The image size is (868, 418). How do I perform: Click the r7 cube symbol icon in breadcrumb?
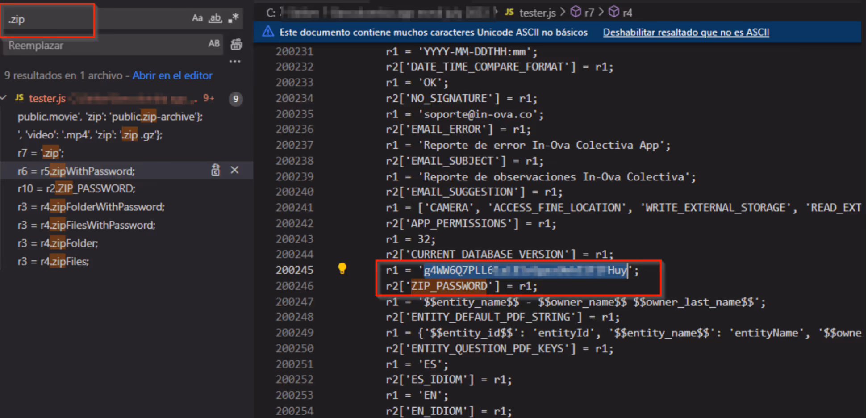click(x=576, y=12)
